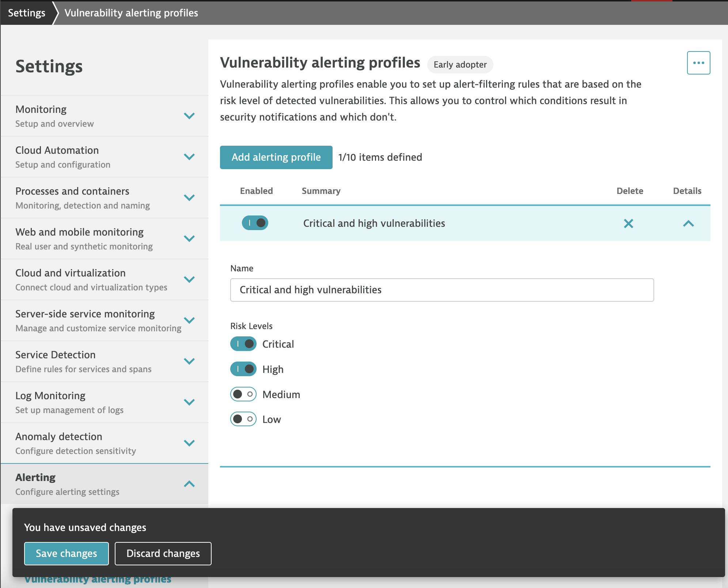Click the profile Name input field
Viewport: 728px width, 588px height.
click(x=441, y=290)
